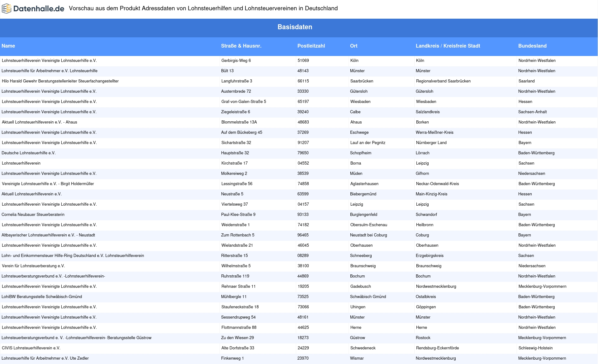Click 'Graf-von-Galen-Straße 5' address
Image resolution: width=598 pixels, height=364 pixels.
pyautogui.click(x=244, y=101)
